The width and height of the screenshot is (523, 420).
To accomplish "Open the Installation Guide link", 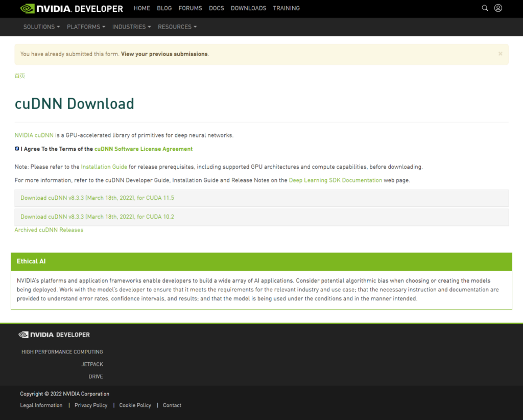I will coord(104,167).
